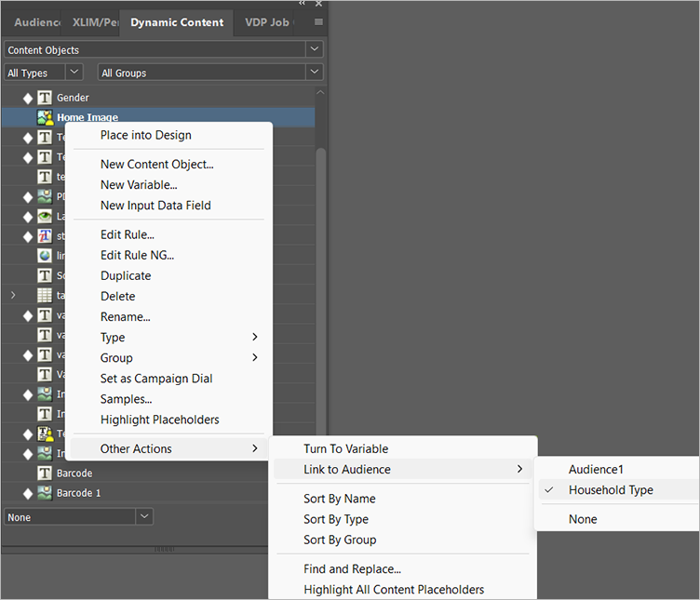Open the Content Objects dropdown
This screenshot has width=700, height=600.
(x=315, y=49)
